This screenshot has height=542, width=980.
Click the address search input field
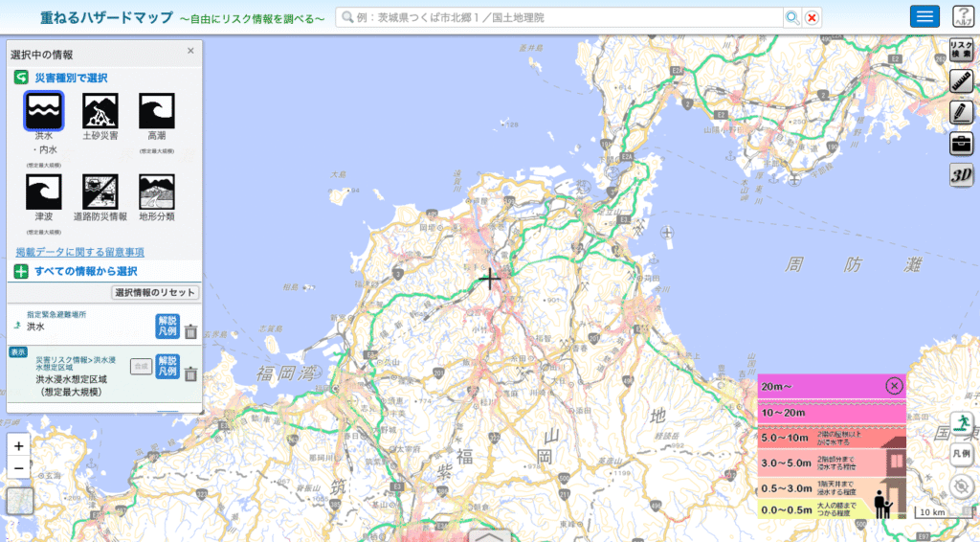pos(559,17)
